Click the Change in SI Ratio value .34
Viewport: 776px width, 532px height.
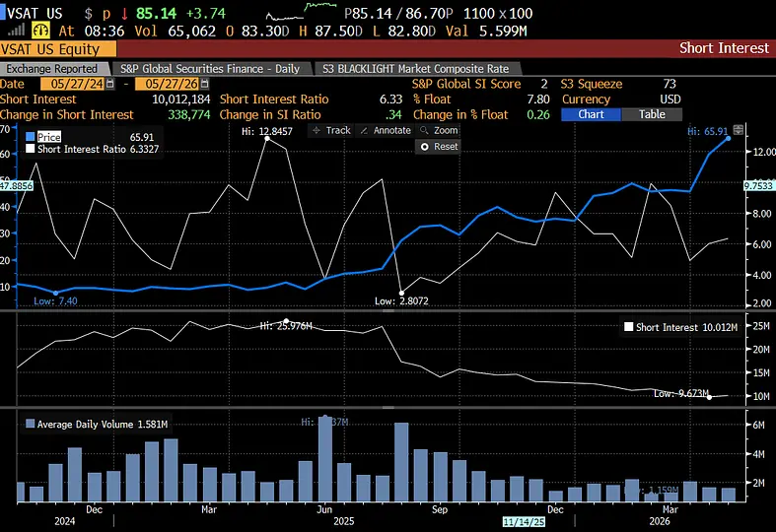coord(393,114)
